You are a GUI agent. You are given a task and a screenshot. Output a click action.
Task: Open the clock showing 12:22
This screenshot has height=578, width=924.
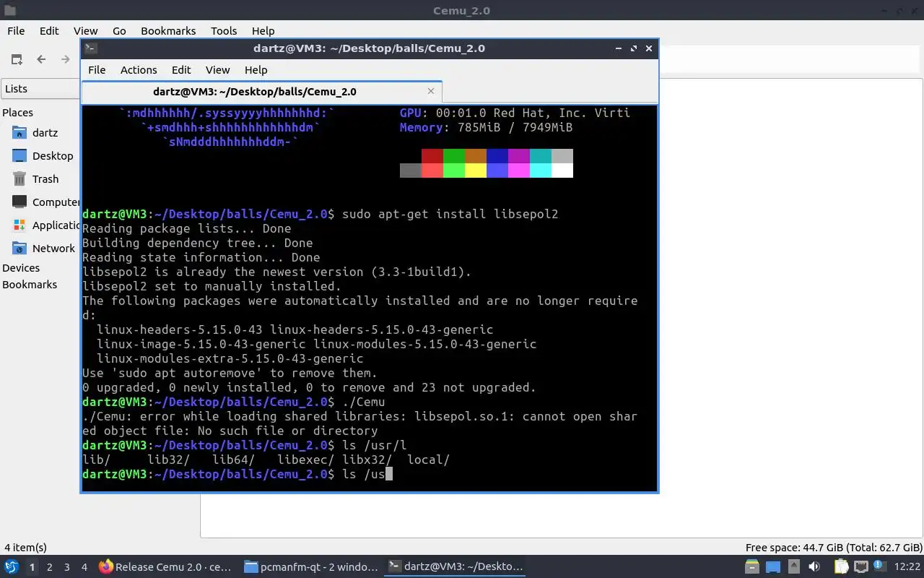906,567
